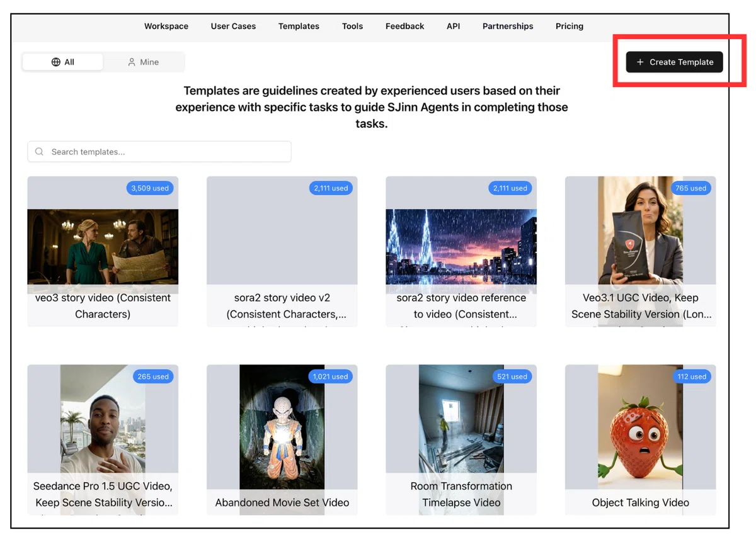This screenshot has height=542, width=756.
Task: Go to User Cases in the navigation
Action: pyautogui.click(x=233, y=26)
